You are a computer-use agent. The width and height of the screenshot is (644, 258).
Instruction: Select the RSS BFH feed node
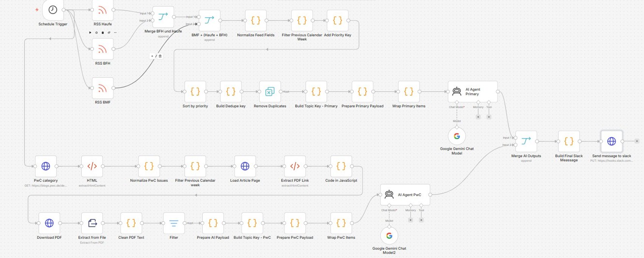pyautogui.click(x=103, y=49)
